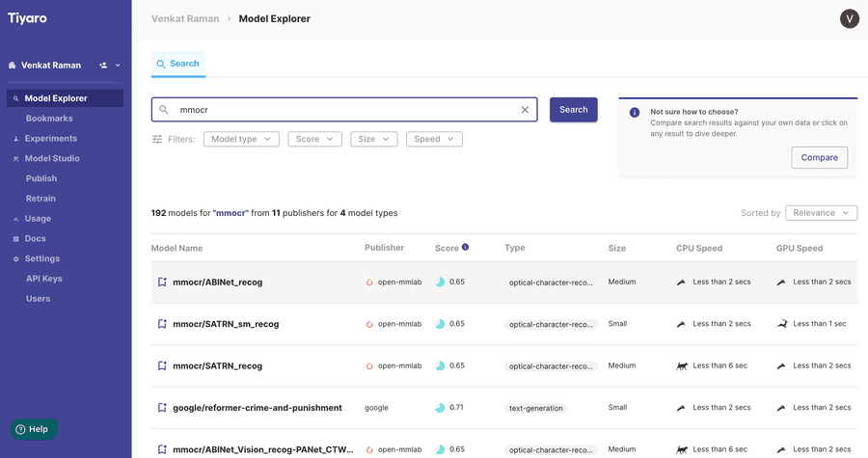The width and height of the screenshot is (868, 458).
Task: Click into the mmocr search input field
Action: tap(344, 110)
